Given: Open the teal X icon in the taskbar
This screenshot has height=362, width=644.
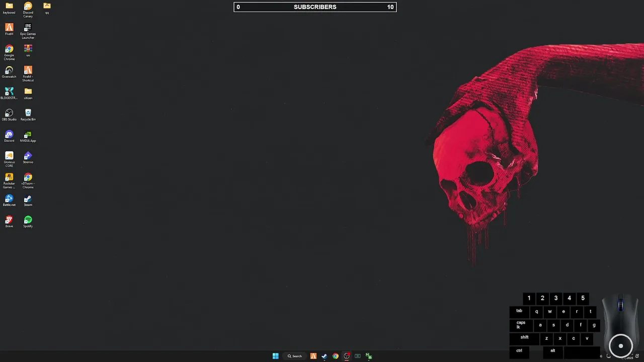Looking at the screenshot, I should [x=358, y=356].
